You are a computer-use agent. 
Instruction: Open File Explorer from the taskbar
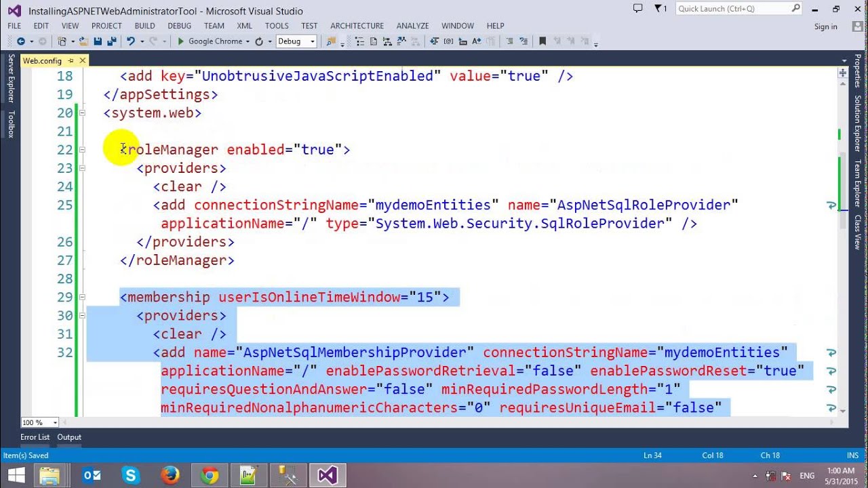50,476
